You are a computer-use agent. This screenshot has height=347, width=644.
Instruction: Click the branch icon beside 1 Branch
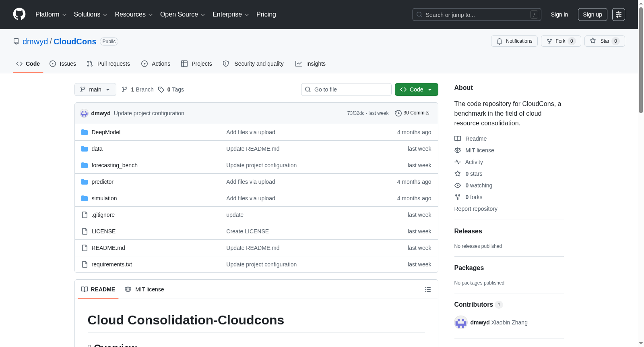pos(125,89)
